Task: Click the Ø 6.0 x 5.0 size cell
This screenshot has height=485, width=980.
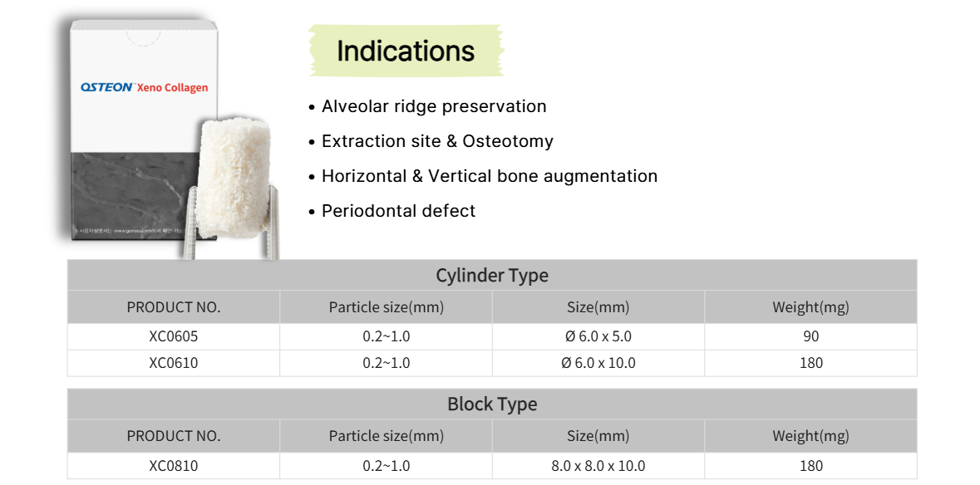Action: [x=598, y=336]
